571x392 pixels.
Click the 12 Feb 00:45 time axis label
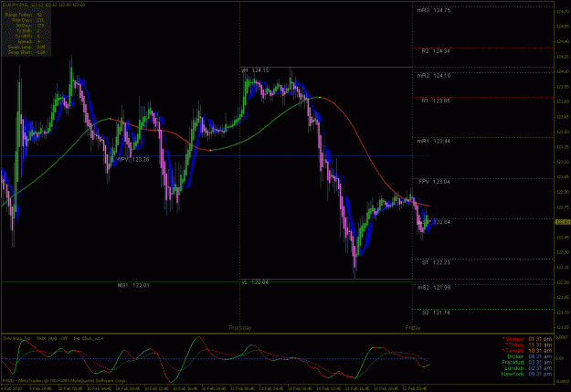pyautogui.click(x=415, y=388)
